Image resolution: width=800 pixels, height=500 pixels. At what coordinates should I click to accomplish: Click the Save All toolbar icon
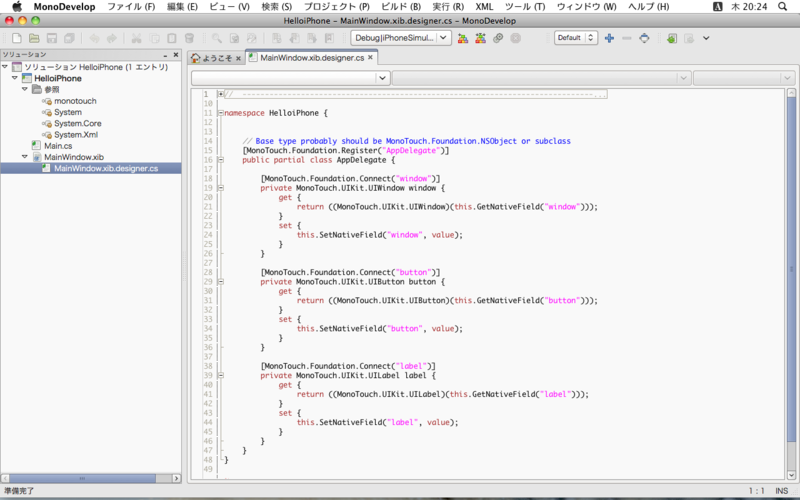click(x=69, y=38)
